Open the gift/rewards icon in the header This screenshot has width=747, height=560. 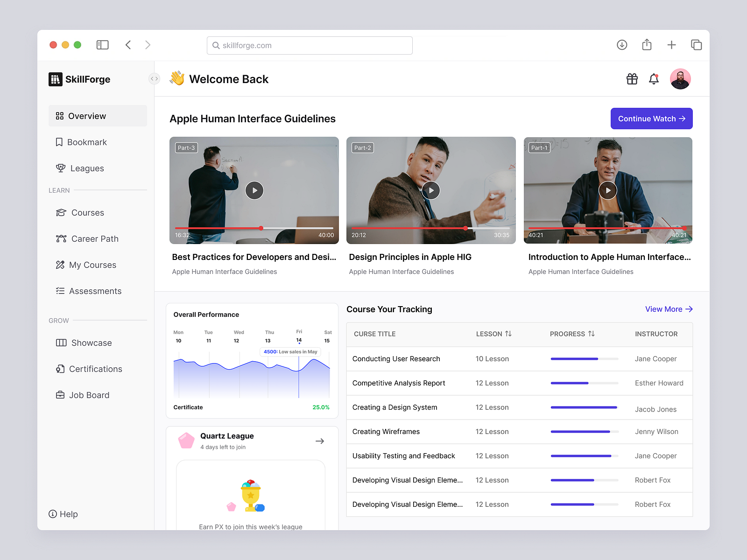pos(632,79)
